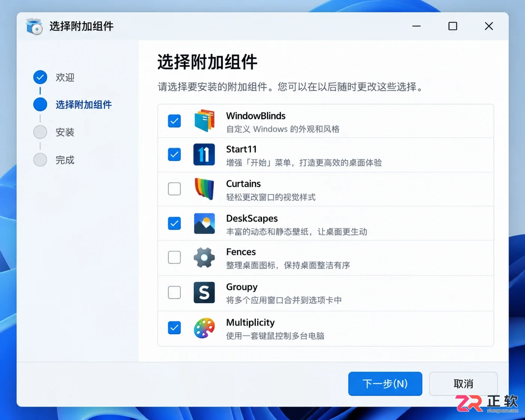This screenshot has width=525, height=420.
Task: Select the 选择附加组件 sidebar step
Action: pos(84,105)
